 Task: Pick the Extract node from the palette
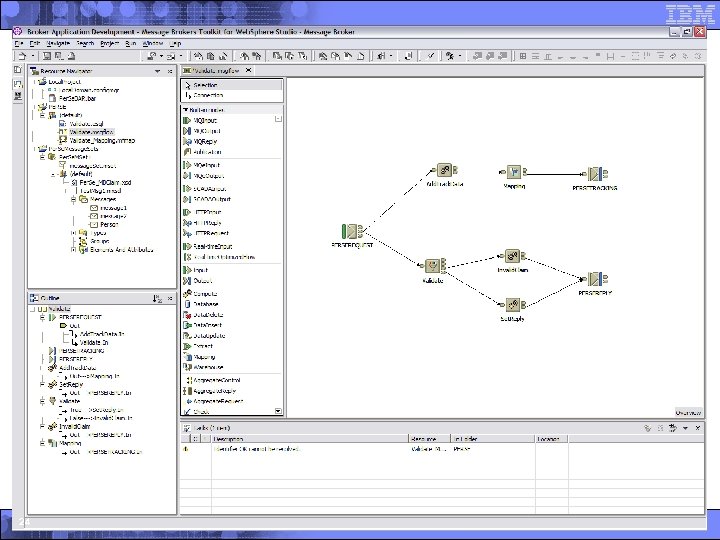coord(198,346)
